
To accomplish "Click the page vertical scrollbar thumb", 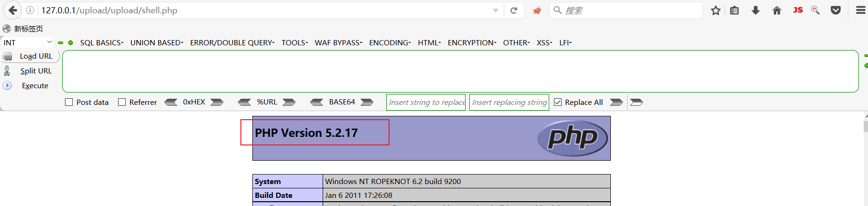I will (x=866, y=126).
